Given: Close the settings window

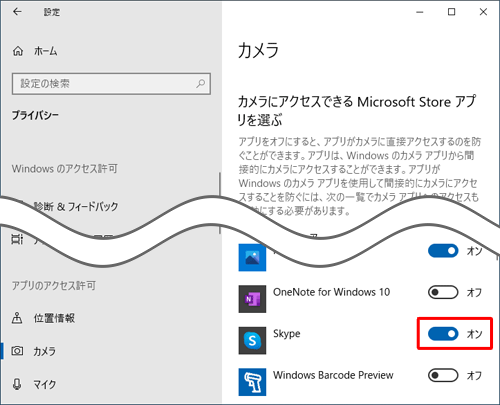Looking at the screenshot, I should [483, 12].
